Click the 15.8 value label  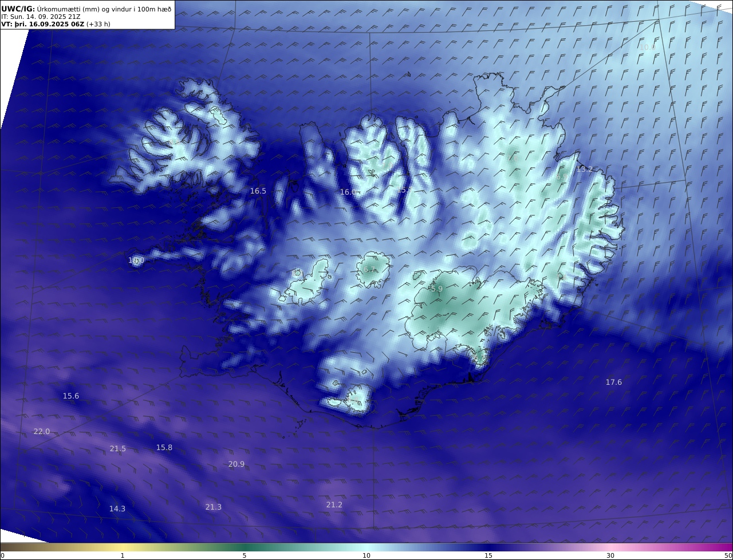click(x=164, y=448)
